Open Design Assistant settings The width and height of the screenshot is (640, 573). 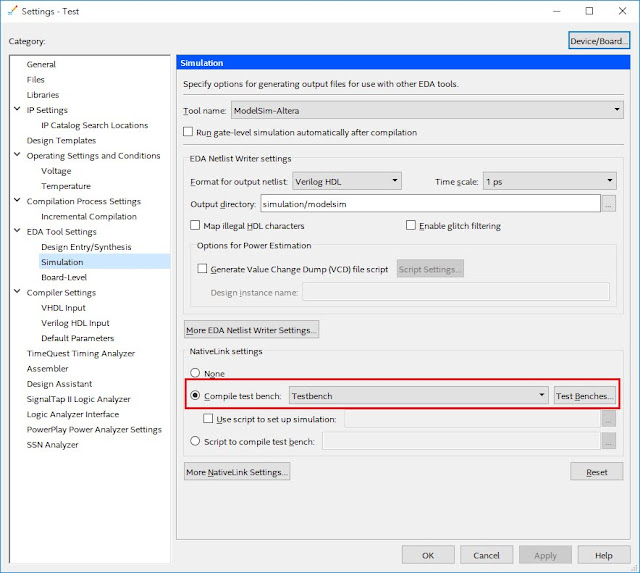(59, 384)
